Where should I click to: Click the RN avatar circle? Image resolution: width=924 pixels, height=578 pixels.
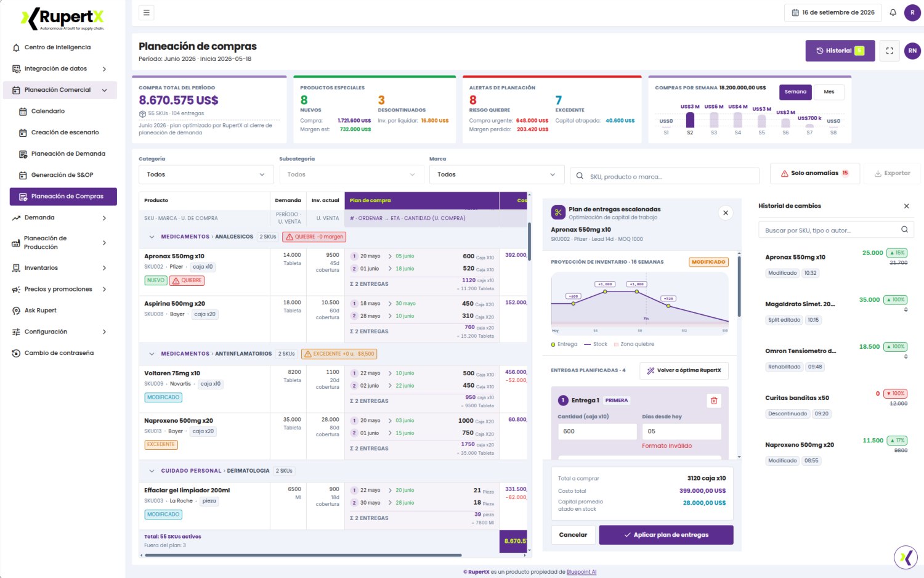pyautogui.click(x=912, y=51)
